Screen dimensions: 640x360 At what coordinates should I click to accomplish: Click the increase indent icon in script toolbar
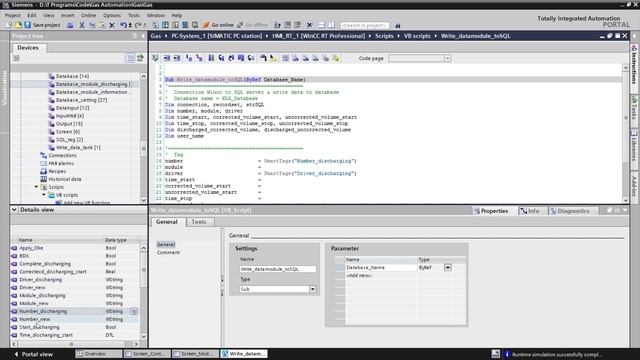(167, 58)
